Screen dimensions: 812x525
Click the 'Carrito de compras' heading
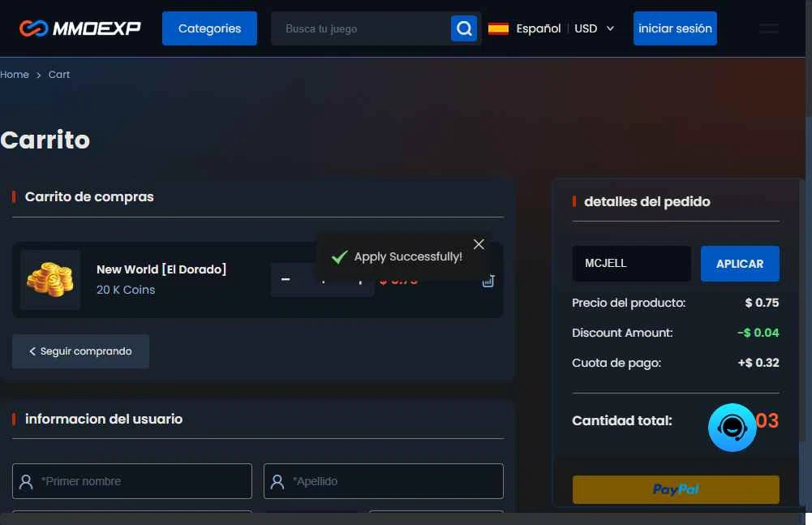[89, 197]
